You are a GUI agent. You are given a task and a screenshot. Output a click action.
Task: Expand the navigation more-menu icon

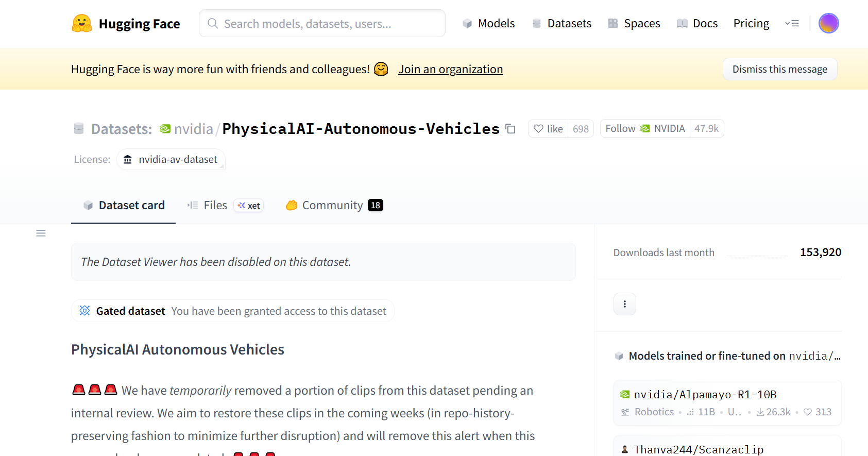pyautogui.click(x=792, y=23)
